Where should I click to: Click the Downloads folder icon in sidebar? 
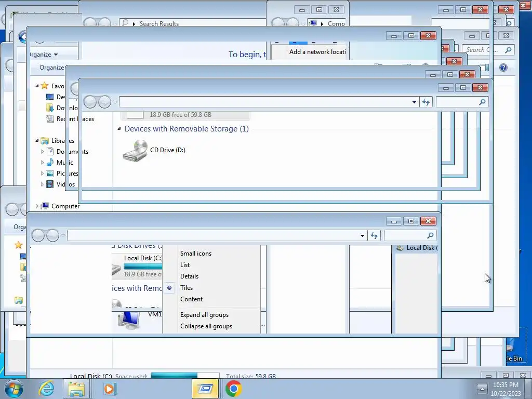(50, 108)
